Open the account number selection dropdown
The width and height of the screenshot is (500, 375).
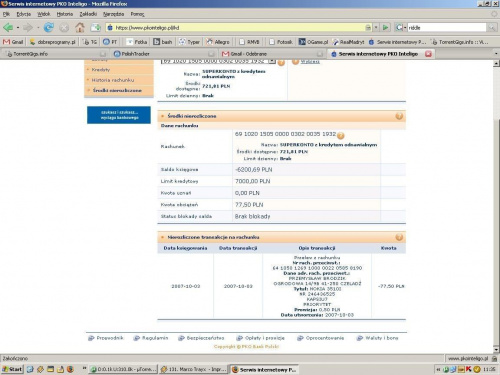(272, 61)
